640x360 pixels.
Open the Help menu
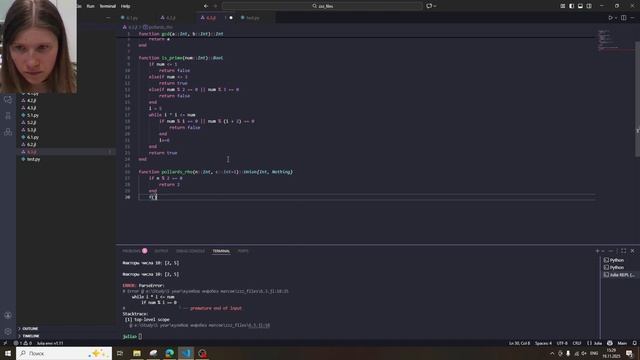click(x=126, y=6)
